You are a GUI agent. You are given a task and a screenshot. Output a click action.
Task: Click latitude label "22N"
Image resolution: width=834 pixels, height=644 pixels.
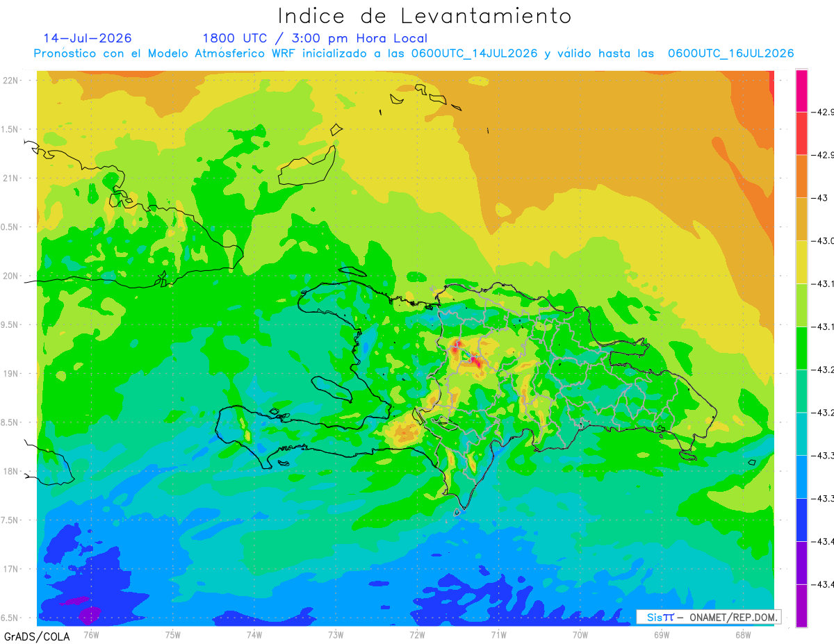pos(12,81)
